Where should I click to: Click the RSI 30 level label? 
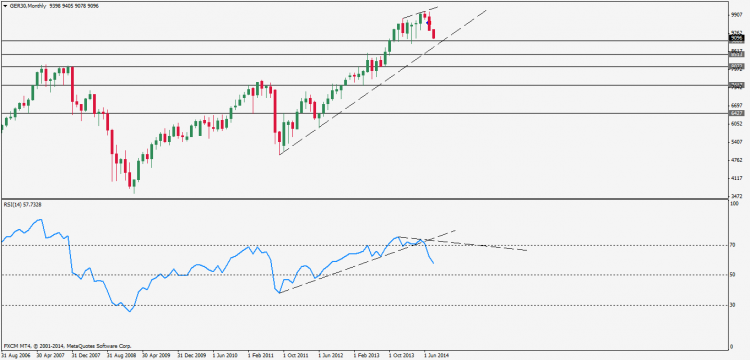point(732,305)
